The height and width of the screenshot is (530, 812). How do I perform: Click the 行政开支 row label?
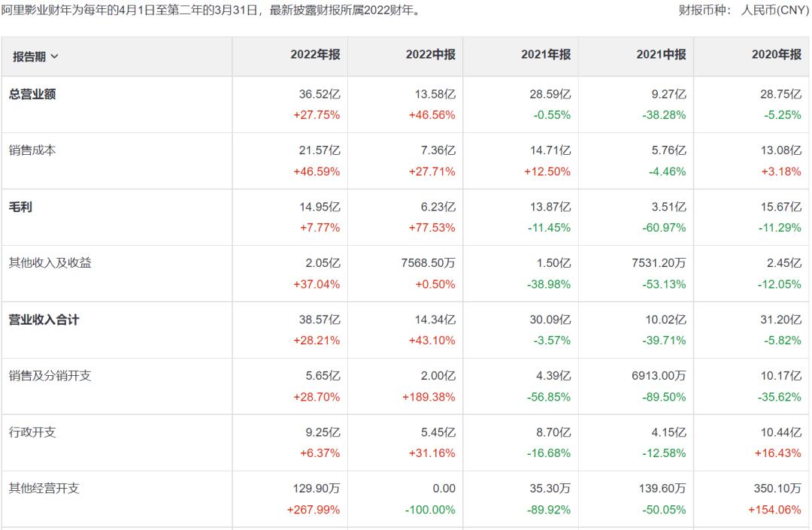(32, 432)
